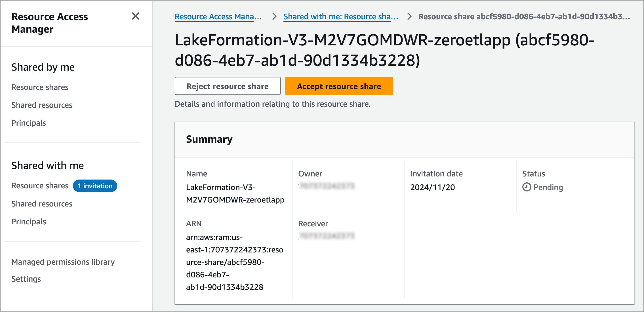Close the Resource Access Manager sidebar
Image resolution: width=644 pixels, height=312 pixels.
[136, 16]
